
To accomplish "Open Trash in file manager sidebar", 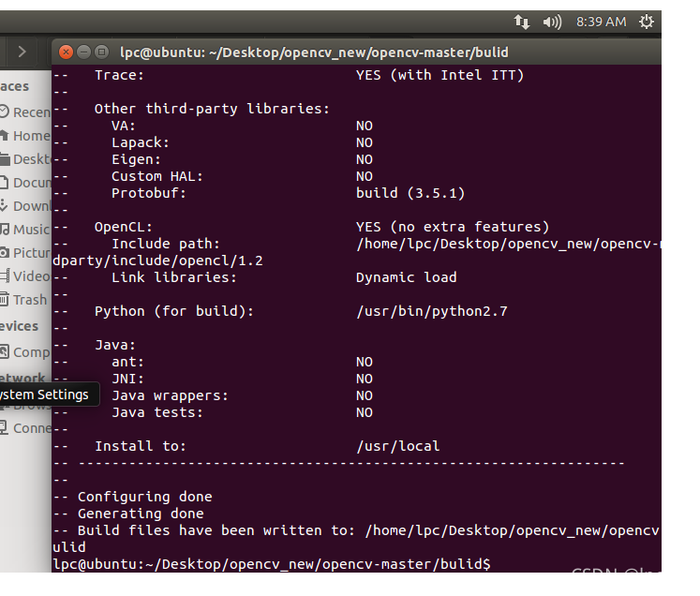I will [25, 300].
